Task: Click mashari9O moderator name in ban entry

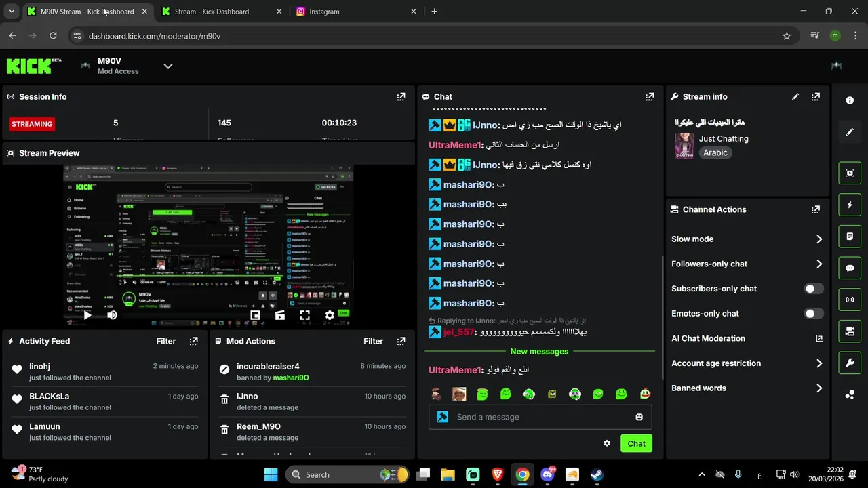Action: pyautogui.click(x=291, y=378)
